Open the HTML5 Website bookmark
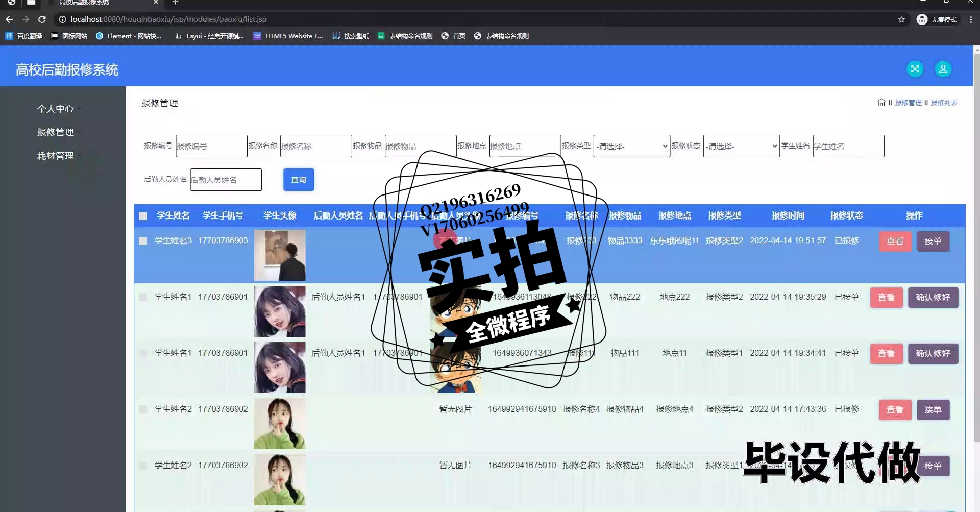The height and width of the screenshot is (512, 980). (288, 36)
